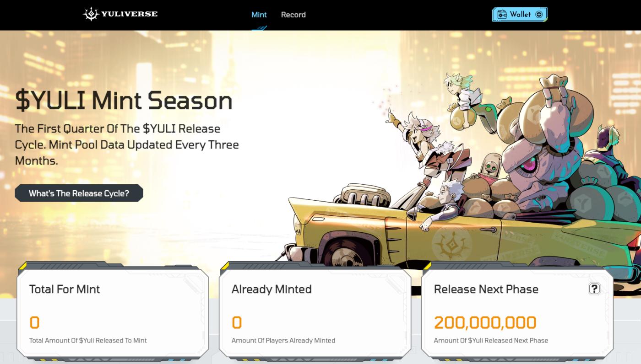The width and height of the screenshot is (641, 364).
Task: Switch to the Record tab
Action: click(x=293, y=15)
